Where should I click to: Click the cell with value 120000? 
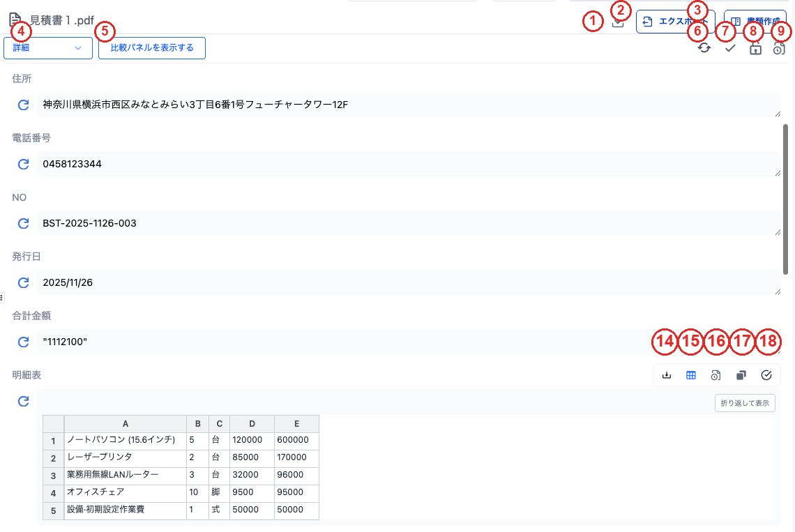click(252, 440)
